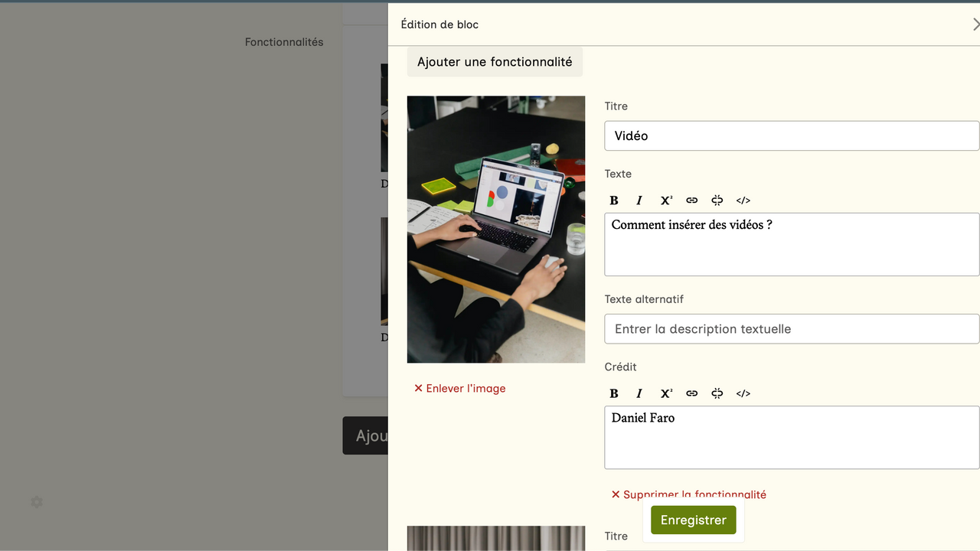Click unlink icon in Texte toolbar
980x551 pixels.
tap(717, 201)
